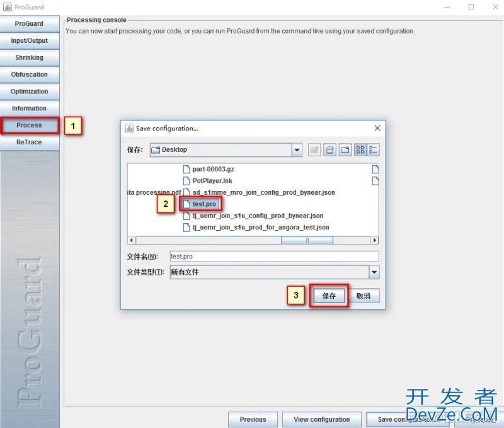Select sd_s1mme_mro_join_config_prod_bynear.json file
504x428 pixels.
click(x=259, y=192)
